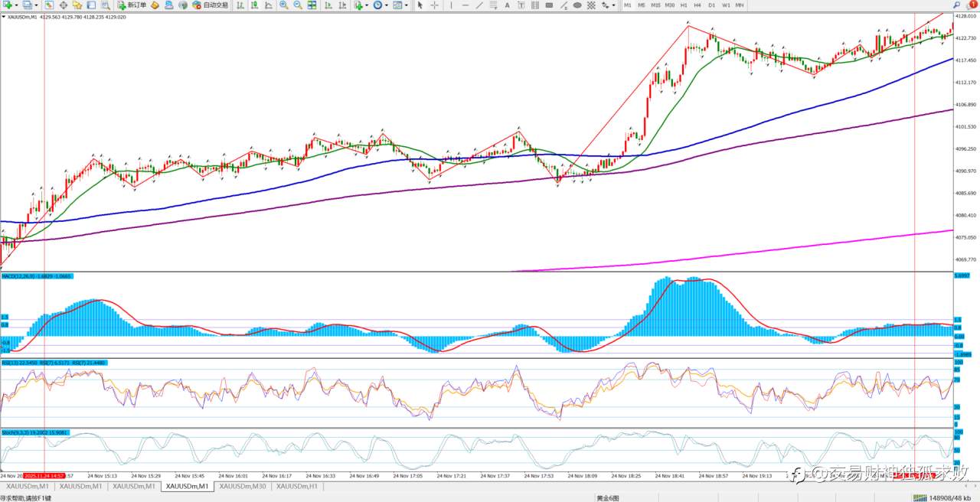Screen dimensions: 980x502
Task: Select the text label tool
Action: pyautogui.click(x=521, y=5)
